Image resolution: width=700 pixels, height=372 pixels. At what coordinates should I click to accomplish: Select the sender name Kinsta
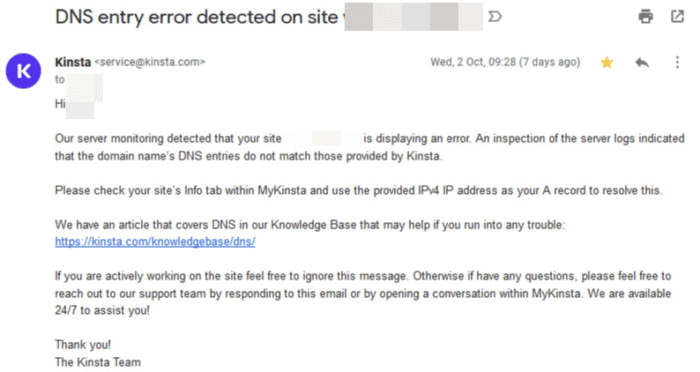[x=73, y=62]
